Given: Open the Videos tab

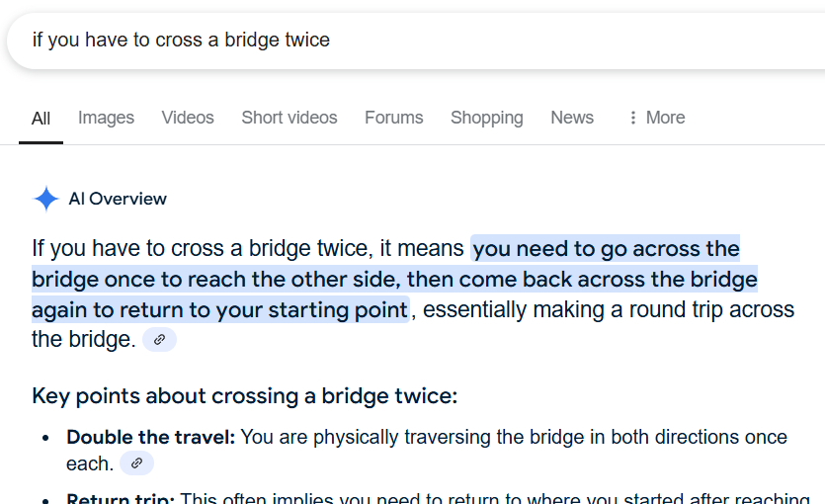Looking at the screenshot, I should click(188, 118).
